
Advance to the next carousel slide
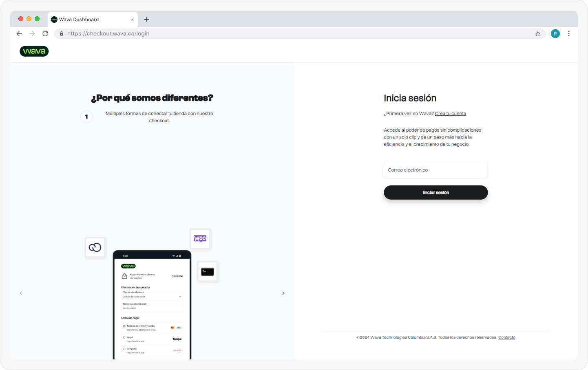283,293
